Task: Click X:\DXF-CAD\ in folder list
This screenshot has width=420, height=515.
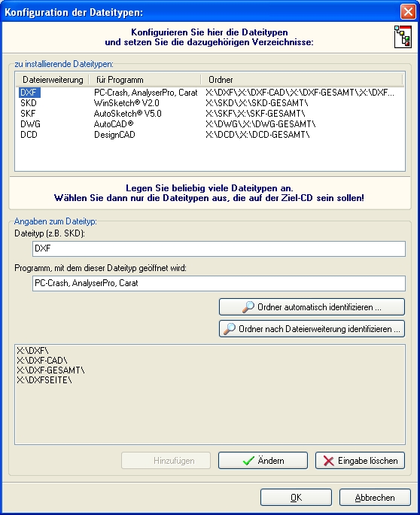Action: (42, 361)
